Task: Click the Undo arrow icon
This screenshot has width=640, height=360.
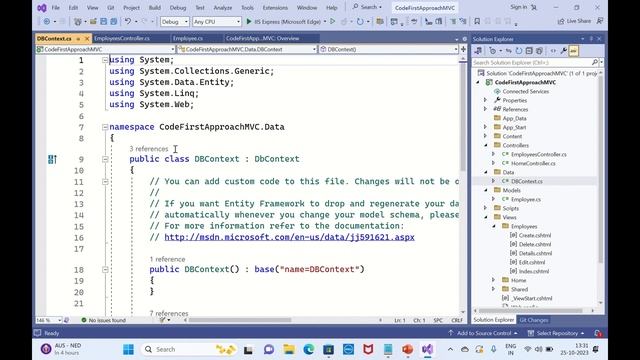Action: (x=128, y=22)
